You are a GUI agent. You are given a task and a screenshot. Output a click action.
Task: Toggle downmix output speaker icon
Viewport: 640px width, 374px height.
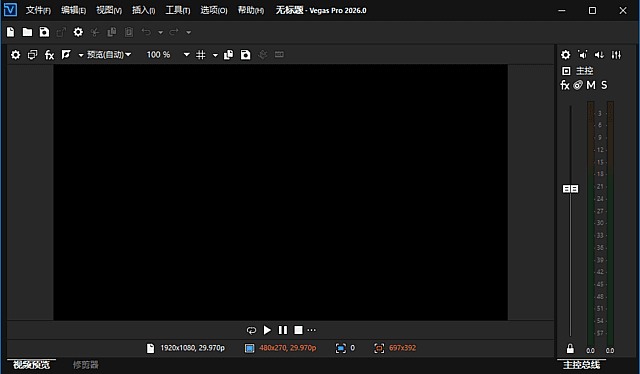point(582,55)
